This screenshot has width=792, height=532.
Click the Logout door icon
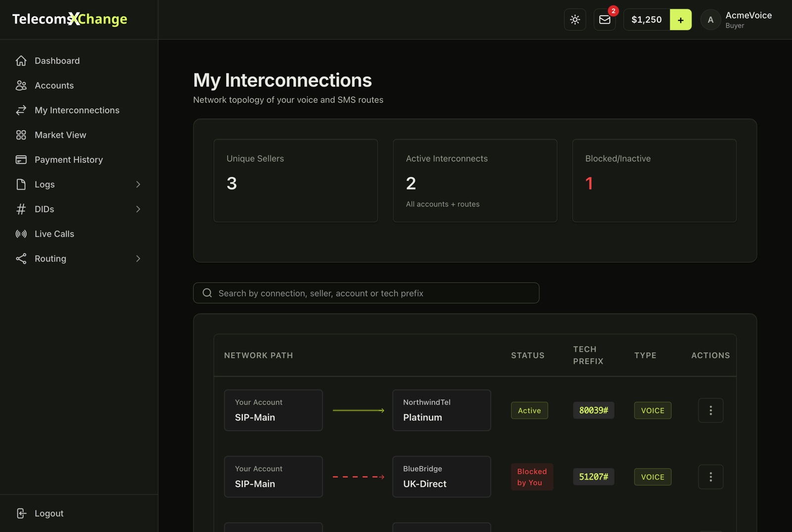(21, 513)
